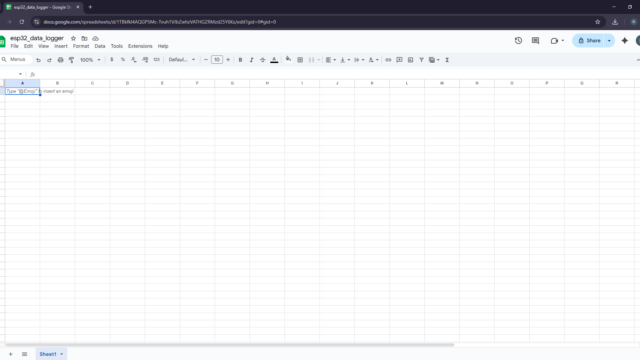Toggle bold formatting
This screenshot has height=360, width=640.
(240, 60)
